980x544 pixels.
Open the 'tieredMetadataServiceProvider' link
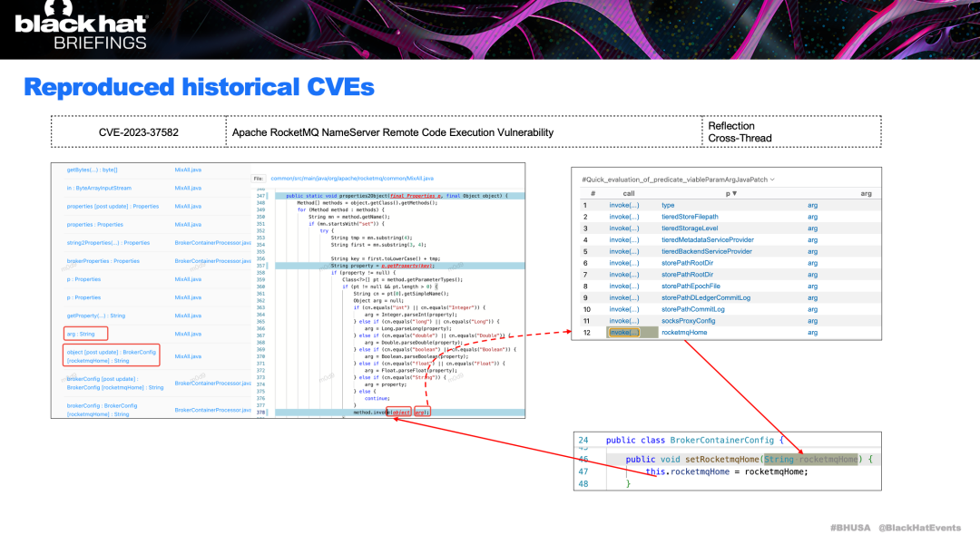708,240
